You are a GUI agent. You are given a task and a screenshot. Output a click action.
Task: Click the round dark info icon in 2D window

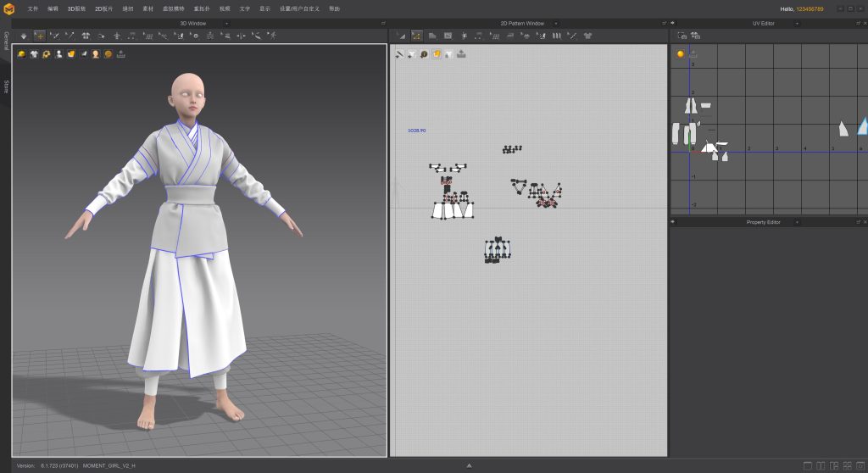click(424, 53)
